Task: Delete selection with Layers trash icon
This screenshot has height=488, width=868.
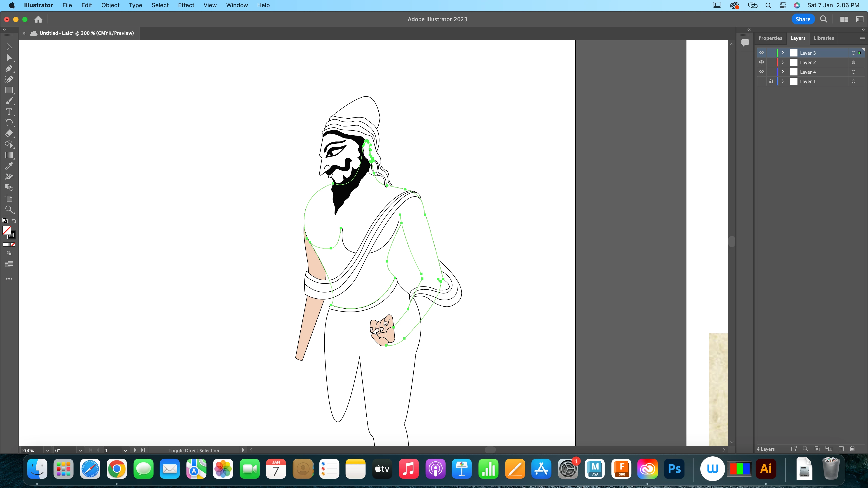Action: pos(852,449)
